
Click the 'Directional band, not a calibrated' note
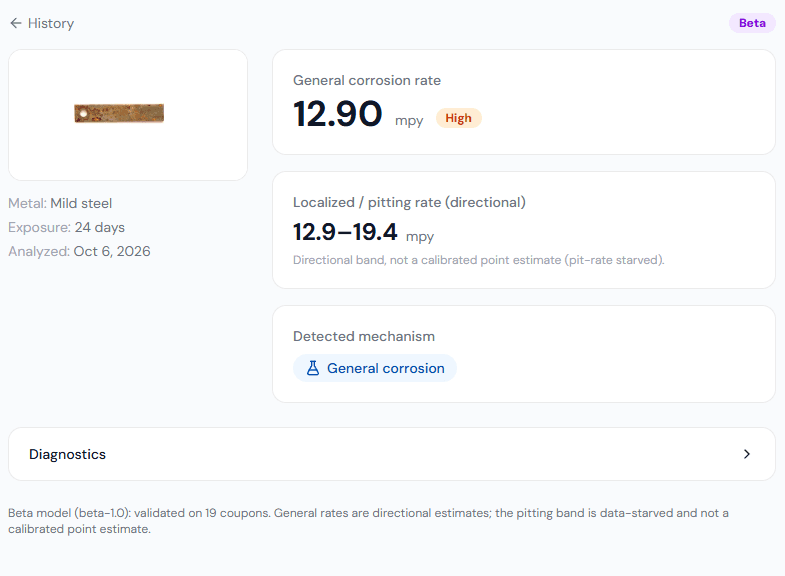click(479, 260)
